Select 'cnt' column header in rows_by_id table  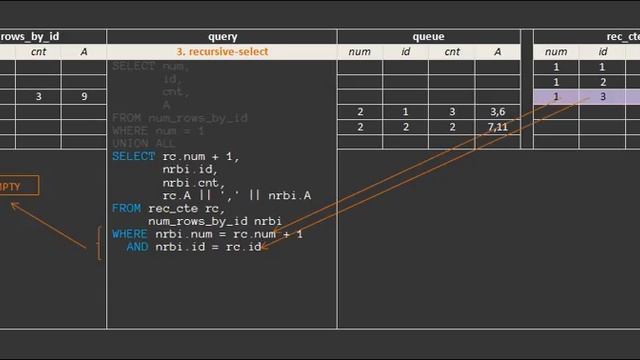coord(39,52)
